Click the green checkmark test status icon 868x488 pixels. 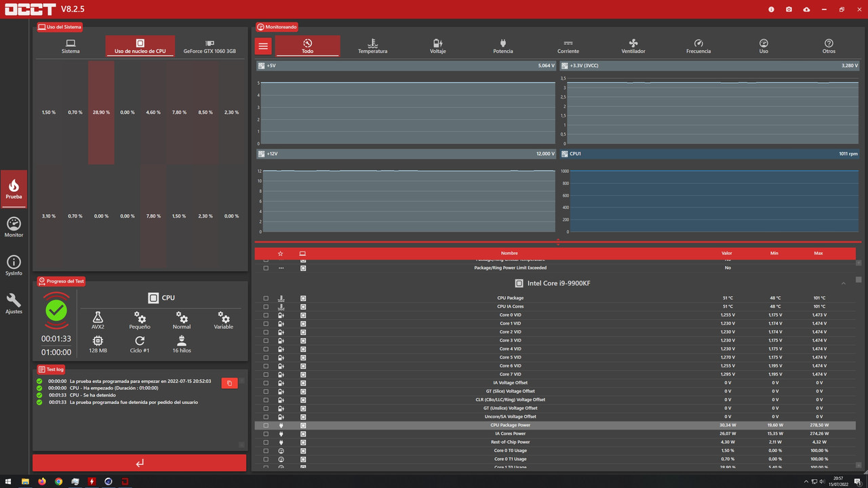56,310
